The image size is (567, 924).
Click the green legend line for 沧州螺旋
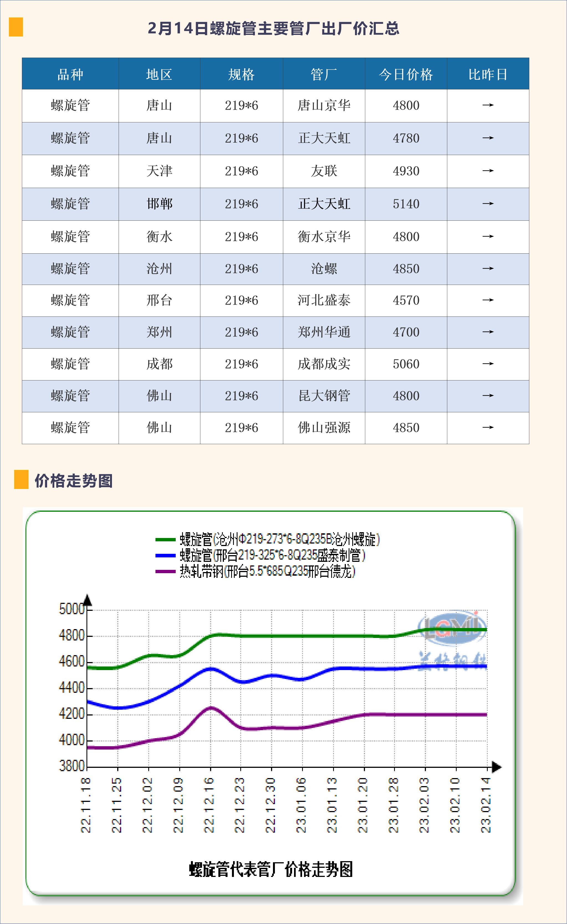[165, 539]
